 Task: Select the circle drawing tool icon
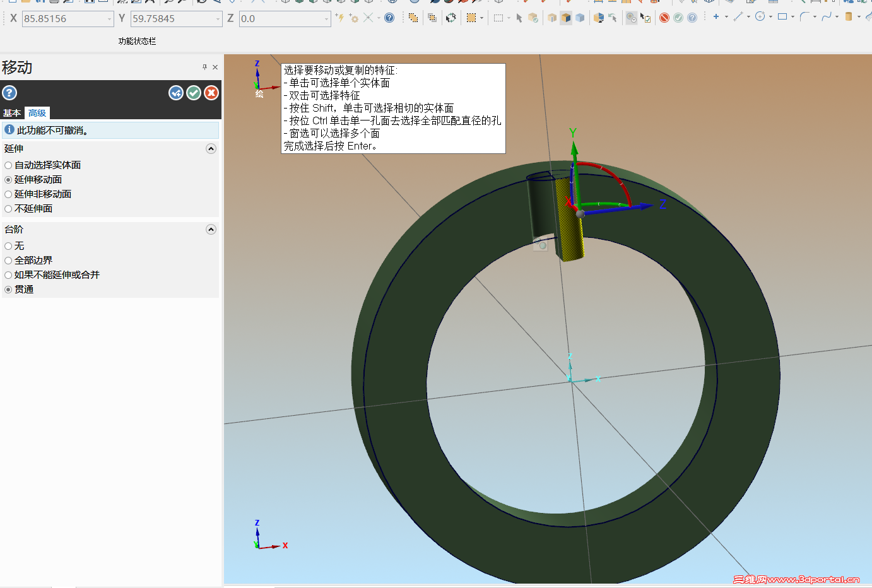click(760, 16)
